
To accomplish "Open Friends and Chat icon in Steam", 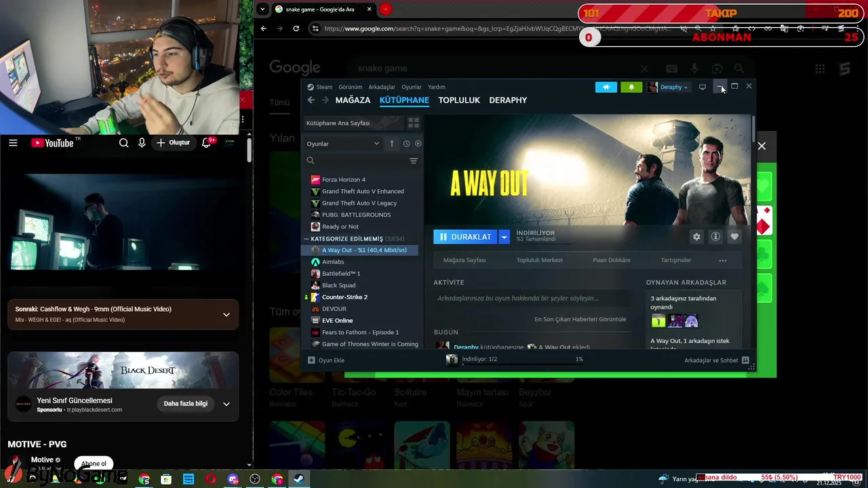I will tap(745, 361).
